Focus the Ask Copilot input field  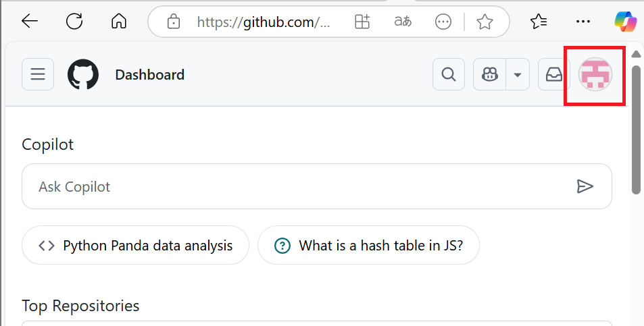pyautogui.click(x=297, y=186)
